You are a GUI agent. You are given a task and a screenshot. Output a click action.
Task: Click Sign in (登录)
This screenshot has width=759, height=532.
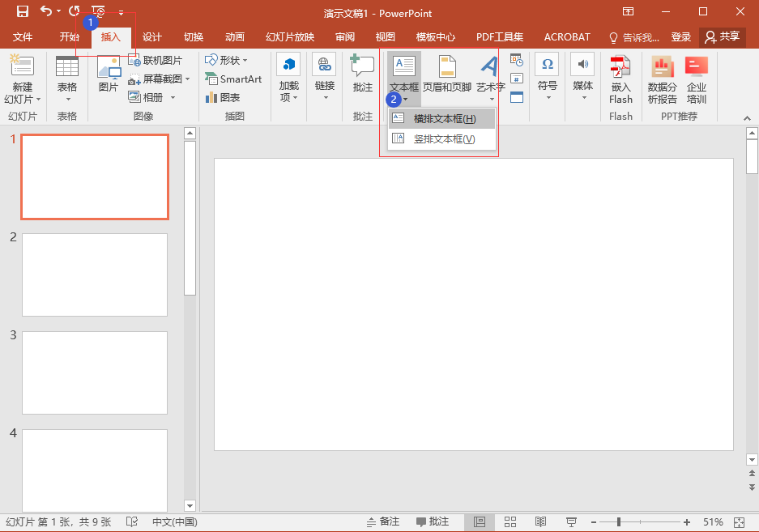680,36
